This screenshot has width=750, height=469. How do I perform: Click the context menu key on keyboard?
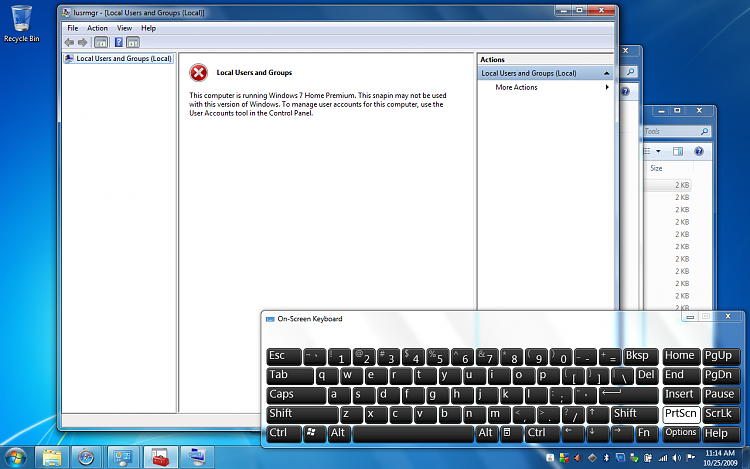(x=511, y=433)
